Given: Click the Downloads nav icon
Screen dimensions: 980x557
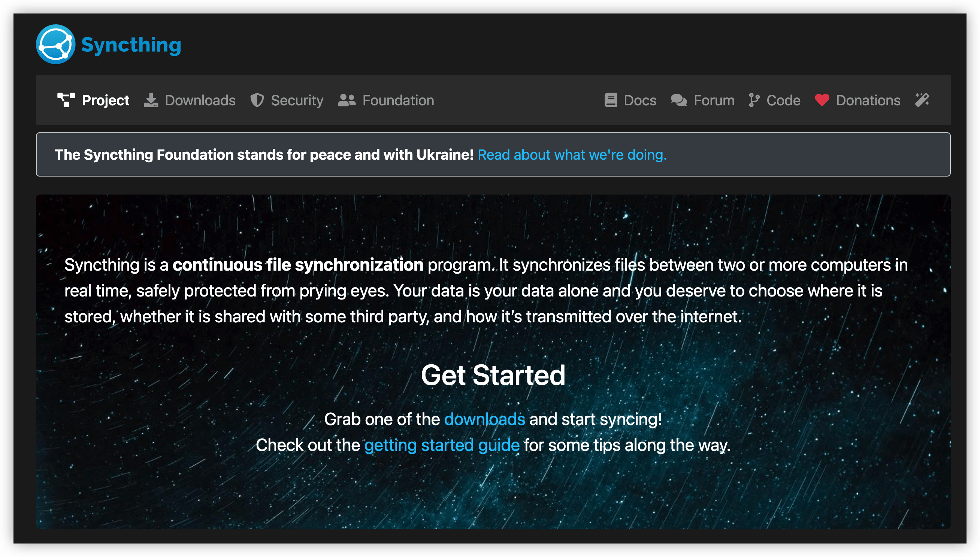Looking at the screenshot, I should (151, 101).
